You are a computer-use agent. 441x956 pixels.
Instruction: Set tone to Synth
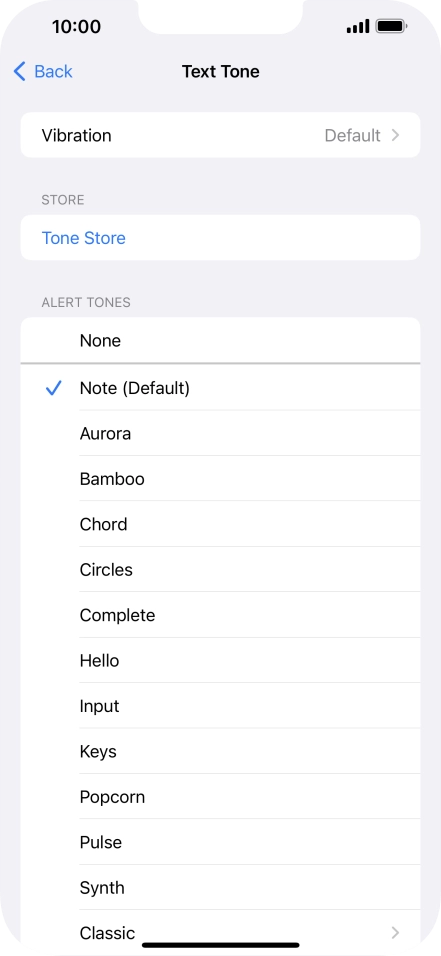click(220, 888)
